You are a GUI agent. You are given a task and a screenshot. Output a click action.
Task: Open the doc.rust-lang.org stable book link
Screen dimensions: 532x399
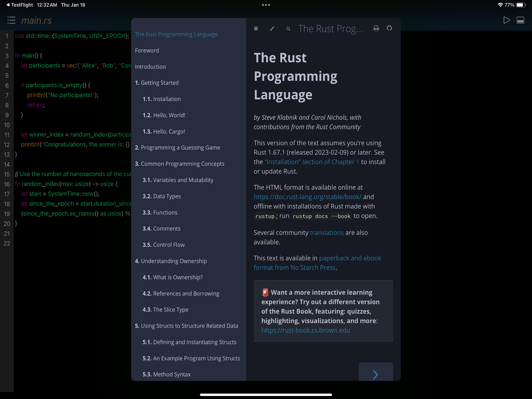coord(307,197)
